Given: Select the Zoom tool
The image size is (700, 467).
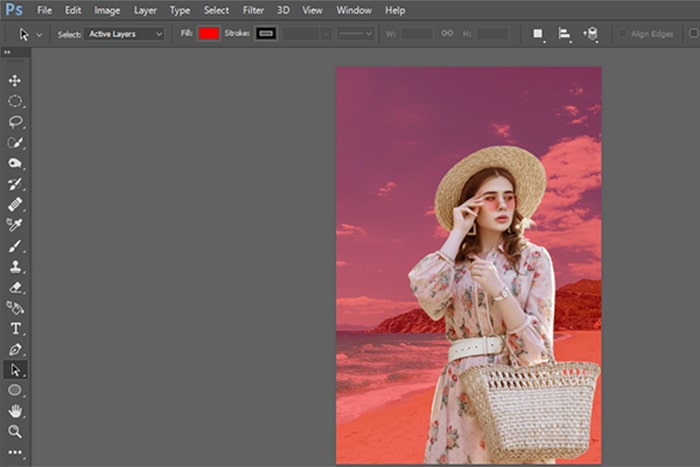Looking at the screenshot, I should [x=15, y=431].
